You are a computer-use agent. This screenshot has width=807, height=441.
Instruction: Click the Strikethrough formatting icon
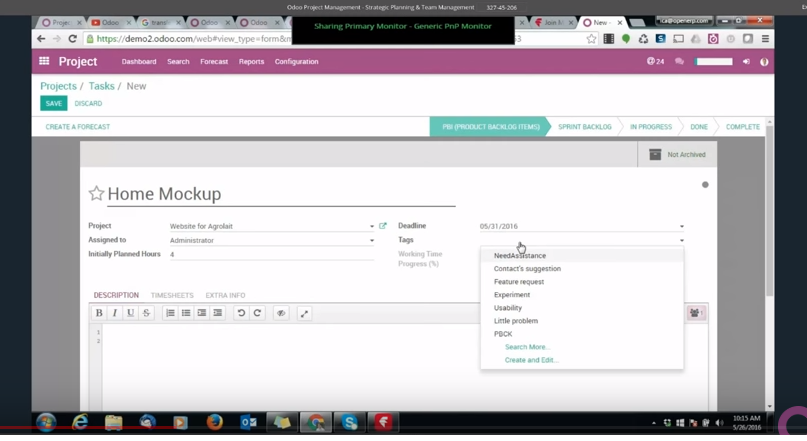point(146,313)
